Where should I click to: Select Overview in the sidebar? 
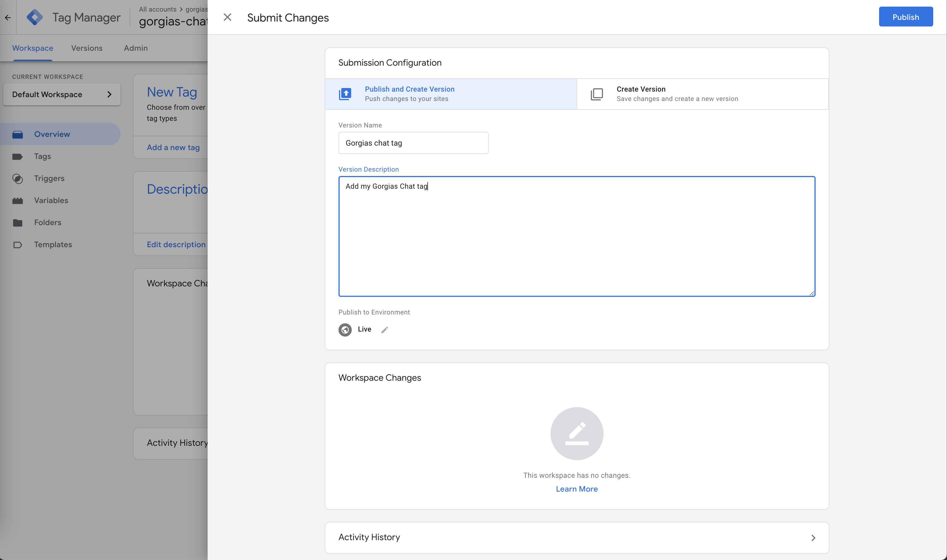click(x=60, y=134)
